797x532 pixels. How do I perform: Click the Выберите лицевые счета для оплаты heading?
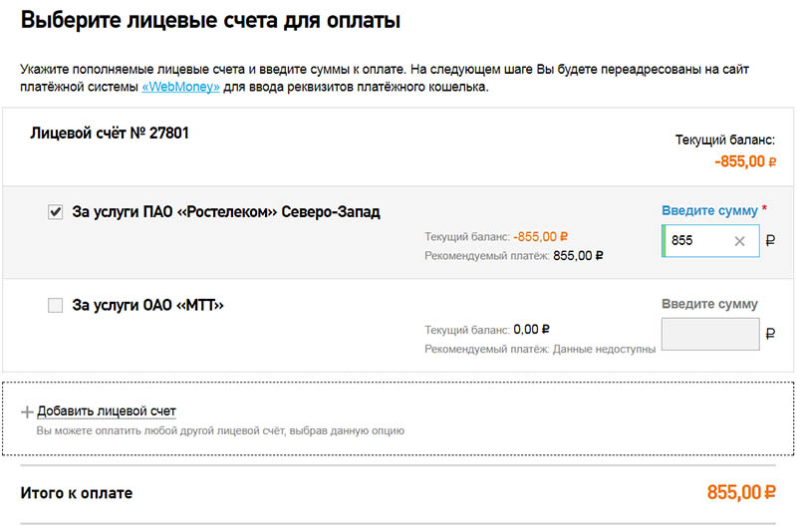click(x=210, y=20)
